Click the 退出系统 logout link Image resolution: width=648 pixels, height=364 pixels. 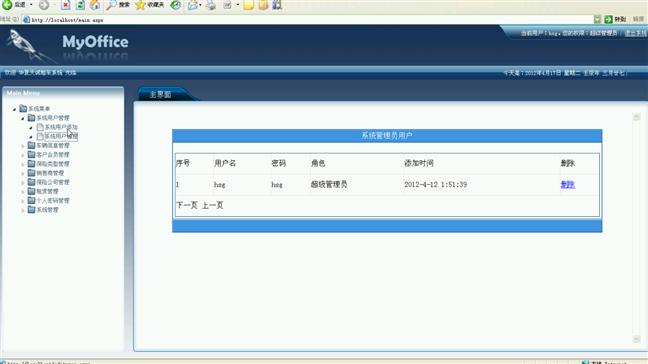tap(636, 33)
